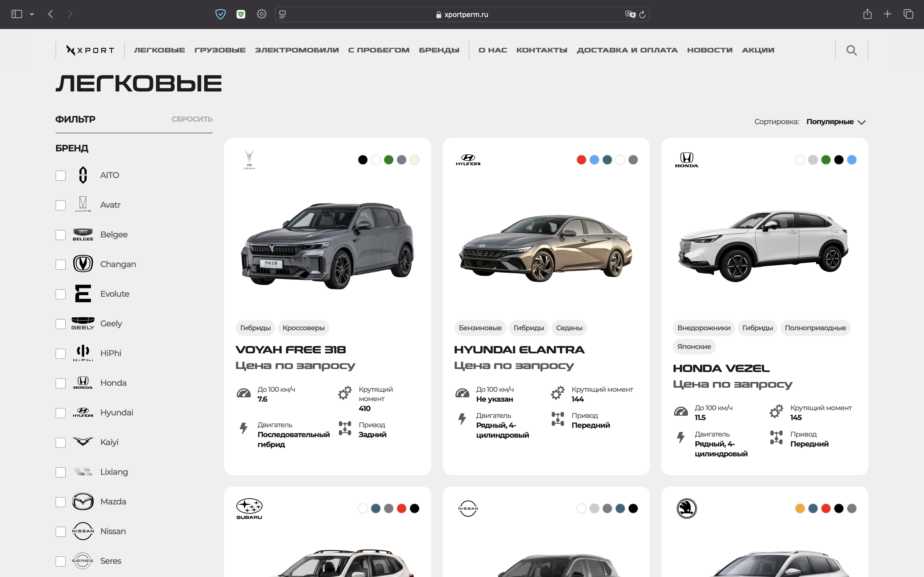
Task: Enable the Geely brand filter checkbox
Action: (x=61, y=324)
